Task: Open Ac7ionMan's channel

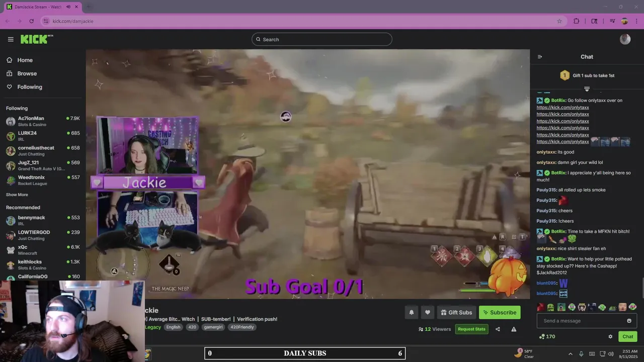Action: (43, 121)
